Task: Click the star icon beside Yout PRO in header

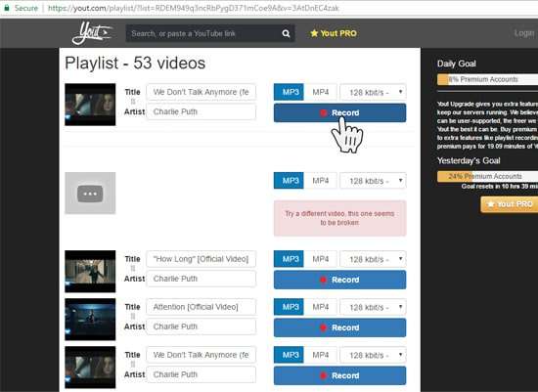Action: pyautogui.click(x=314, y=33)
